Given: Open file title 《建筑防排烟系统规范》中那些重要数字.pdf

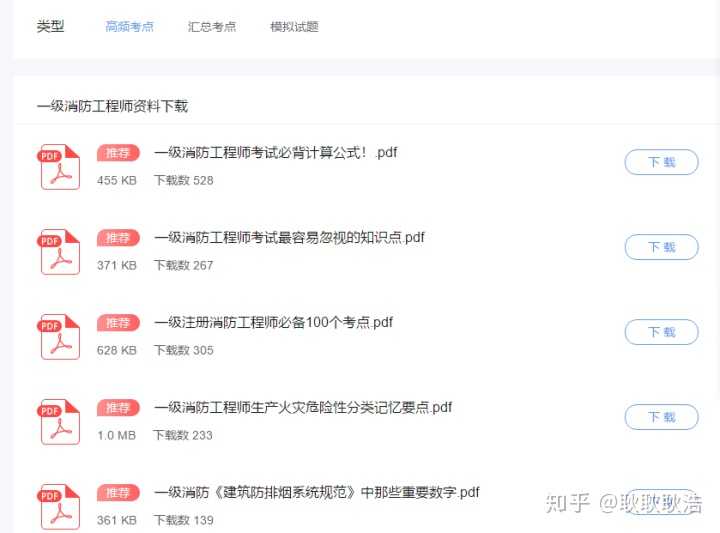Looking at the screenshot, I should pos(317,492).
